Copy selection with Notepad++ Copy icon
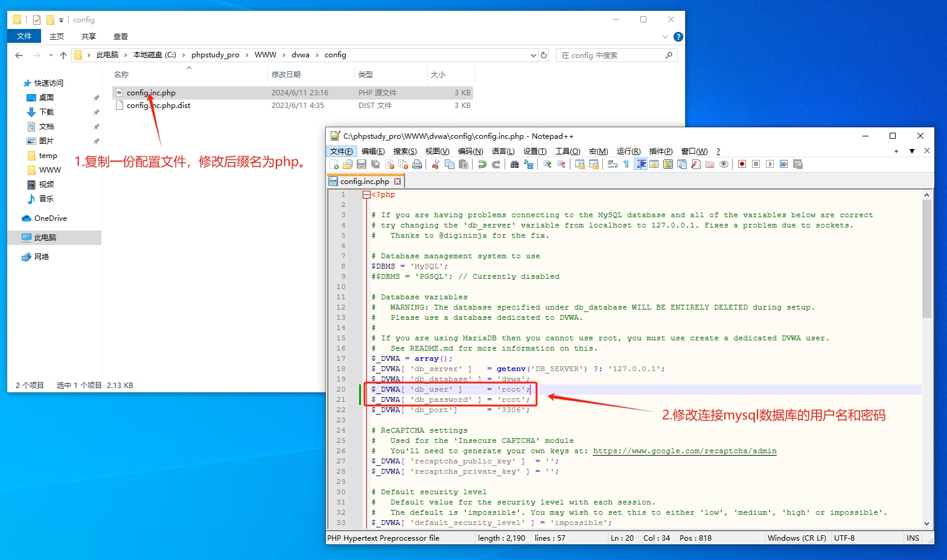 click(x=450, y=164)
